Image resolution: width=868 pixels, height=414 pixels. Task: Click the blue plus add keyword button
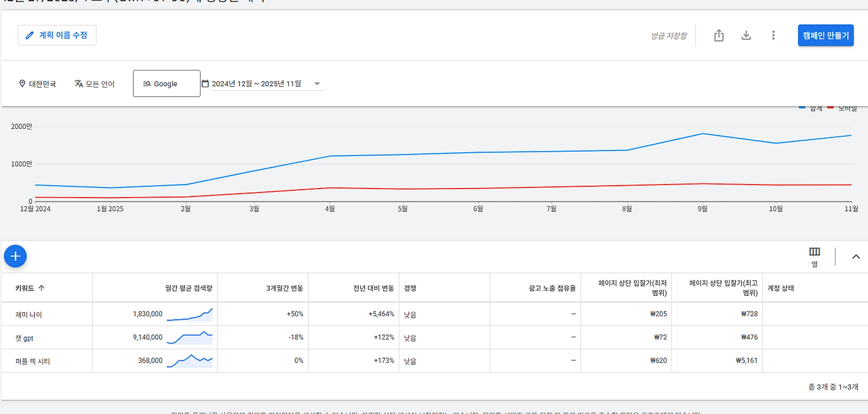click(x=15, y=257)
